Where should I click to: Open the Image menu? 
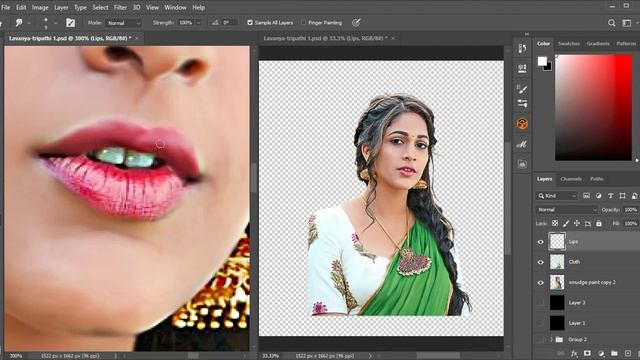[x=40, y=7]
